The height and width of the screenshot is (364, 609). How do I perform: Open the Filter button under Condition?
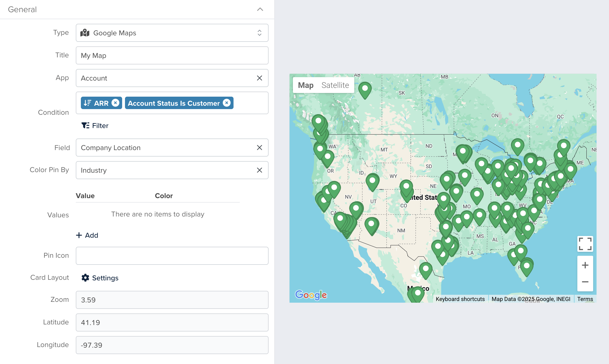[x=95, y=125]
